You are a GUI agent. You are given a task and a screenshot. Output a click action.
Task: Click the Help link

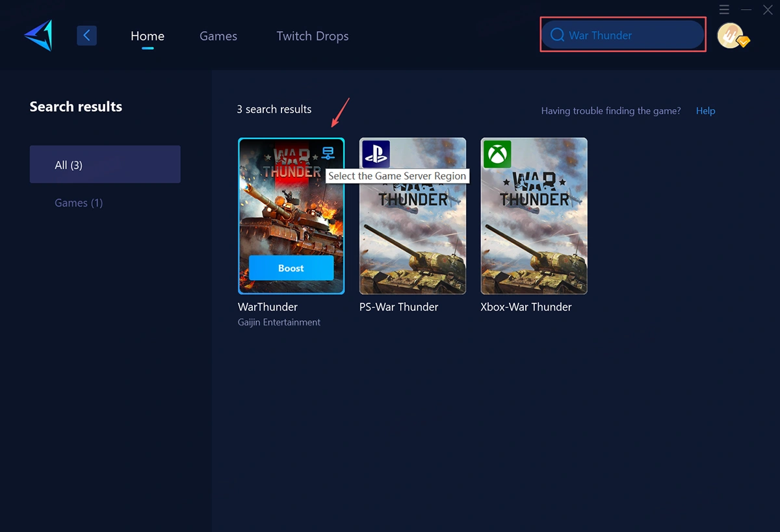coord(705,111)
